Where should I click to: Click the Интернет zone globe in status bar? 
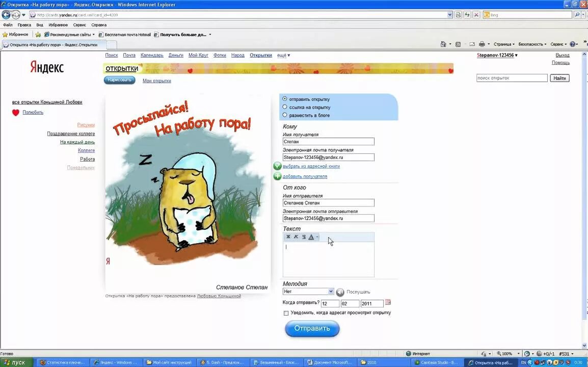[x=409, y=353]
